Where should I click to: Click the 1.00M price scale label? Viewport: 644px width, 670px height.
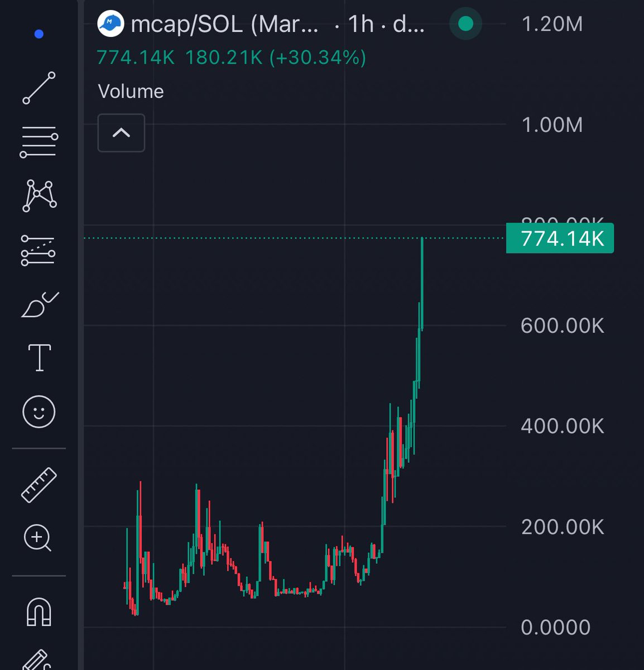pos(552,125)
